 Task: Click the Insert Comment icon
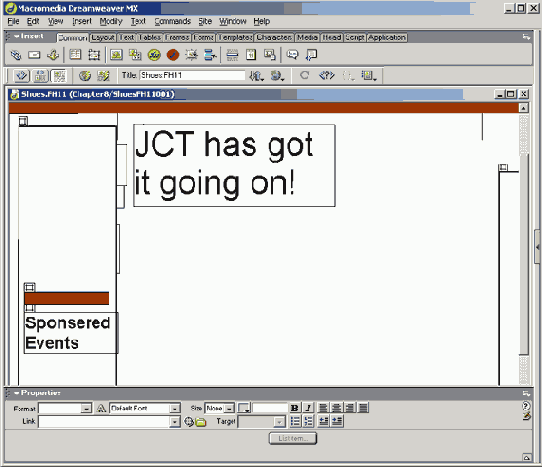click(292, 55)
